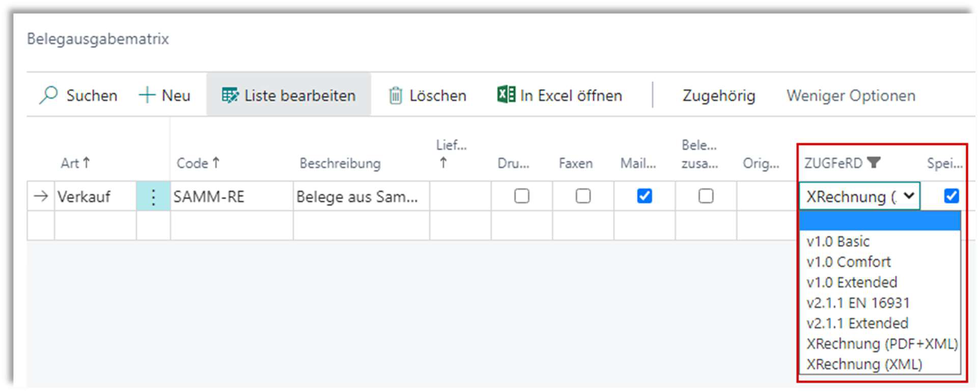Viewport: 980px width, 392px height.
Task: Toggle the Faxen checkbox in SAMM-RE row
Action: click(583, 196)
